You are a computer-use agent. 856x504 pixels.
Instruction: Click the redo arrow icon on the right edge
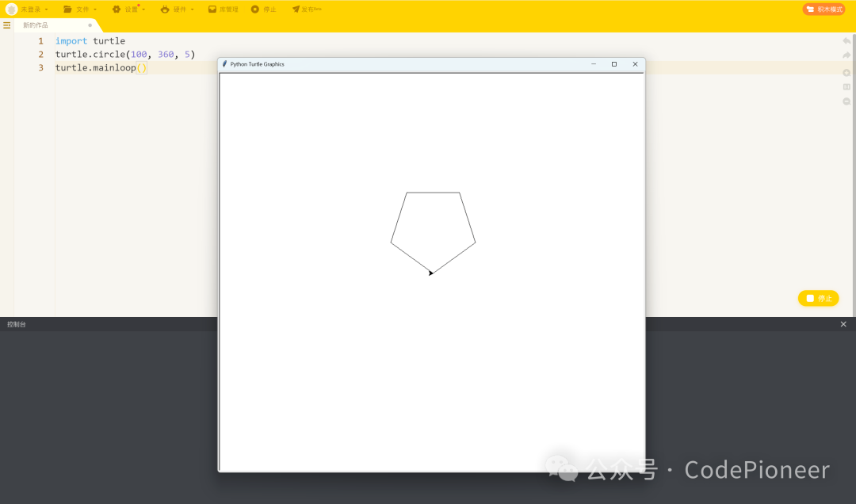(846, 55)
